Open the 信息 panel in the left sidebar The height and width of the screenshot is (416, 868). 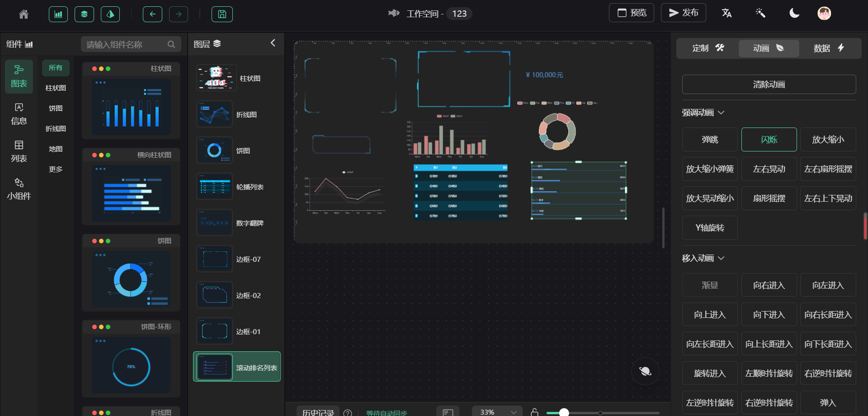coord(19,113)
